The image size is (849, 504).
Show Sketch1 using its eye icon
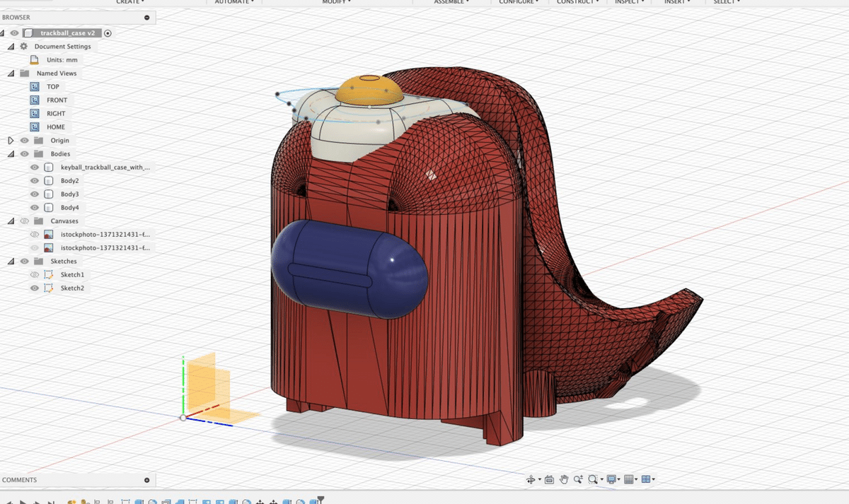coord(35,275)
